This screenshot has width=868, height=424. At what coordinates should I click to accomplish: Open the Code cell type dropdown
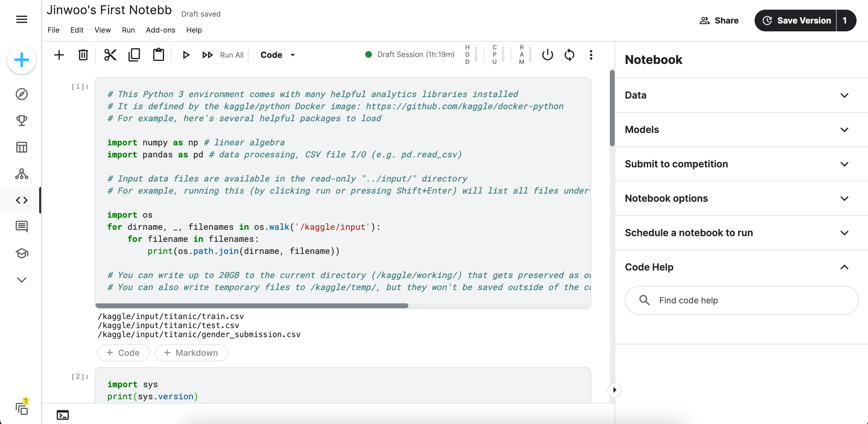[278, 55]
